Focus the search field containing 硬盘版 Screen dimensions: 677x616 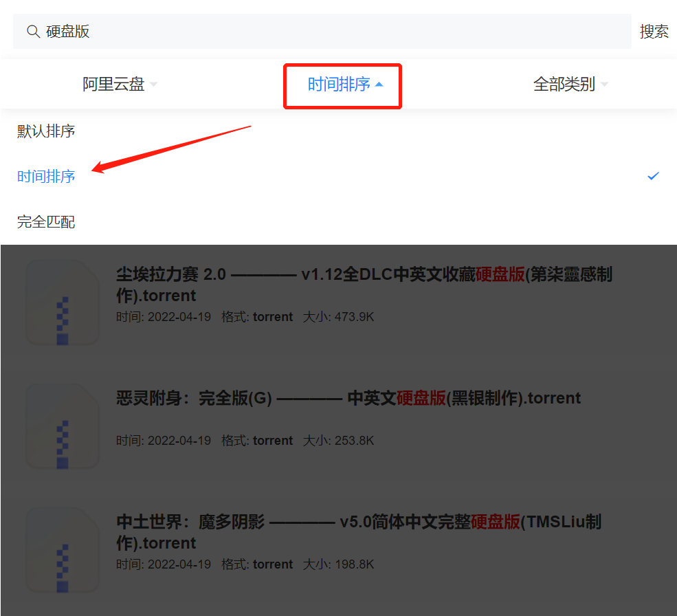point(322,32)
